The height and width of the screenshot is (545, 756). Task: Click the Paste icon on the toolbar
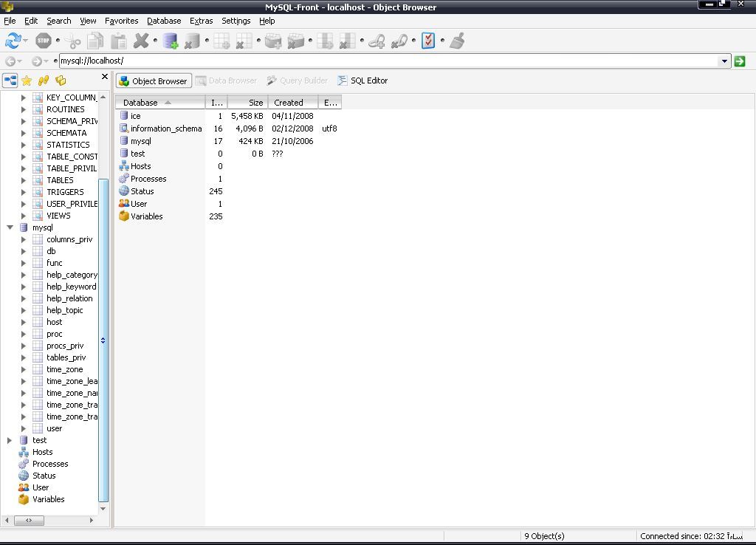coord(118,41)
